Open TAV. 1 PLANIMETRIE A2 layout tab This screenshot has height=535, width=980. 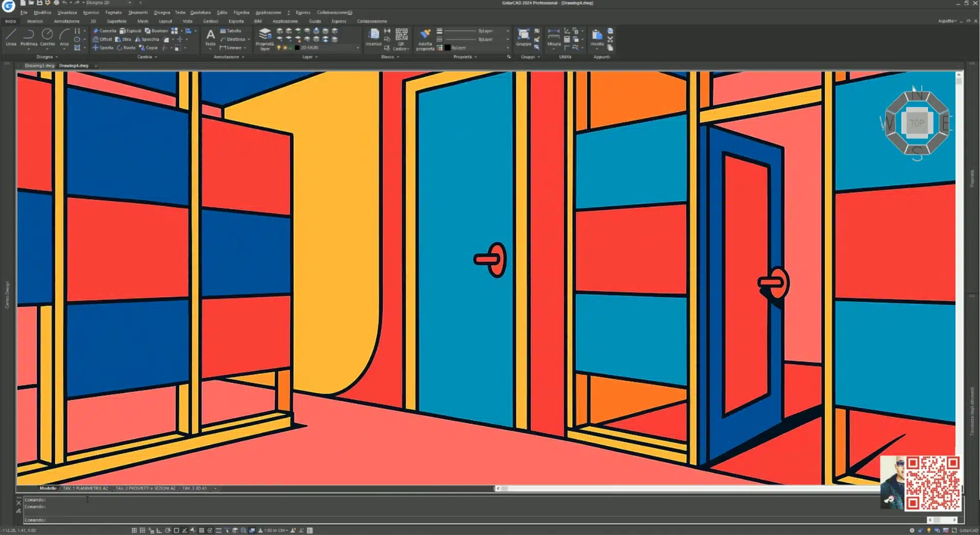point(85,489)
